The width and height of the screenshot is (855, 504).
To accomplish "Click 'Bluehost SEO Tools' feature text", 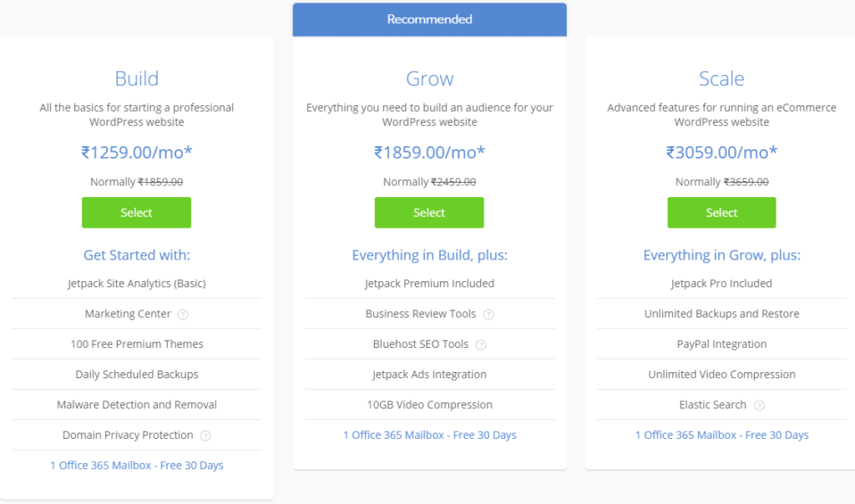I will pyautogui.click(x=421, y=344).
